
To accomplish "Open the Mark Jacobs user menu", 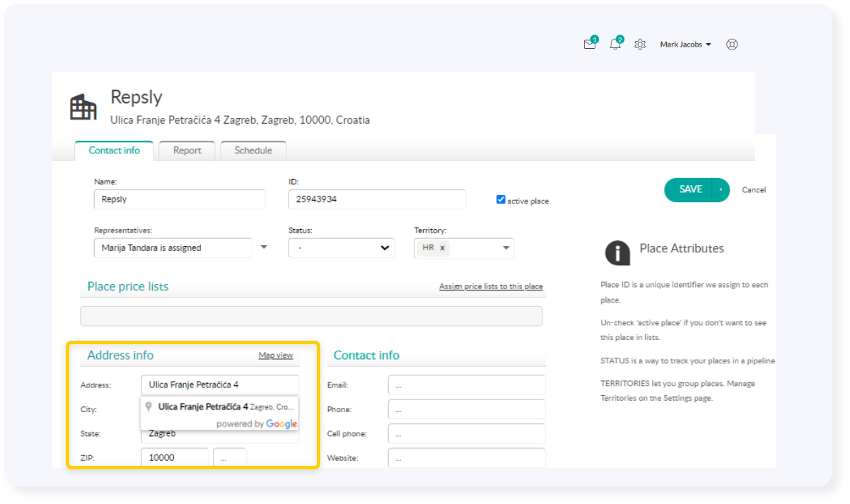I will pyautogui.click(x=685, y=45).
